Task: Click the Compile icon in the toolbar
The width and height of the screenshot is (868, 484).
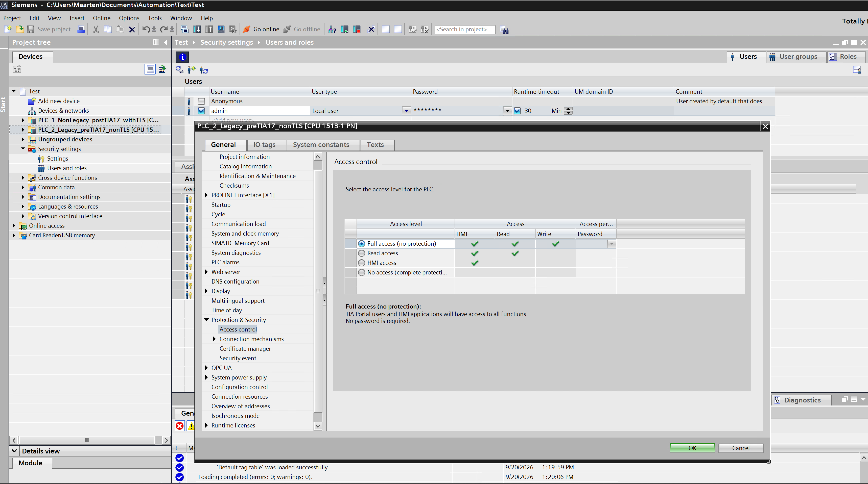Action: pyautogui.click(x=185, y=29)
